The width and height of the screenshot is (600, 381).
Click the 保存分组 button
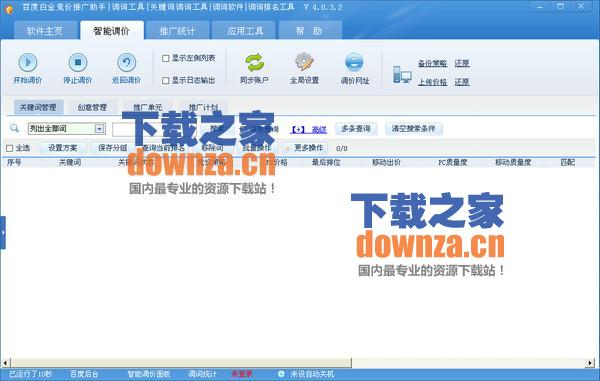(112, 148)
